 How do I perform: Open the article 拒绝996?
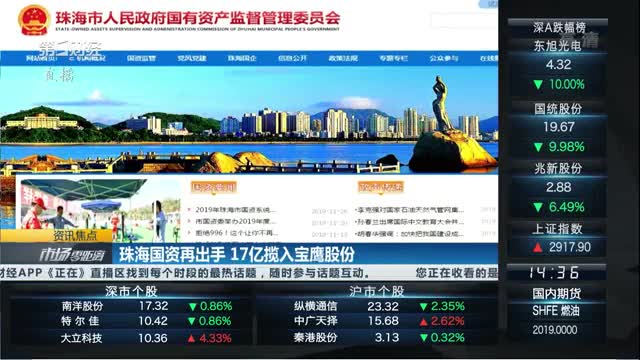[237, 233]
